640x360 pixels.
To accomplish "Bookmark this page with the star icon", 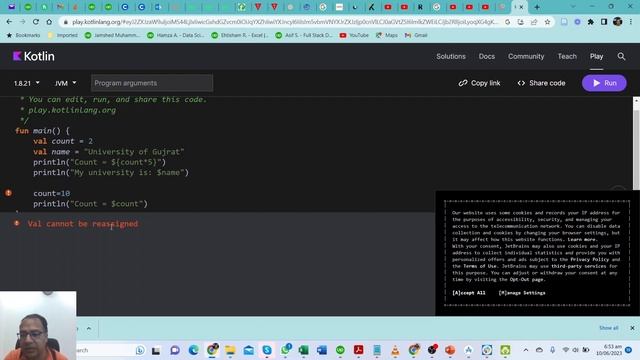I will coord(547,22).
